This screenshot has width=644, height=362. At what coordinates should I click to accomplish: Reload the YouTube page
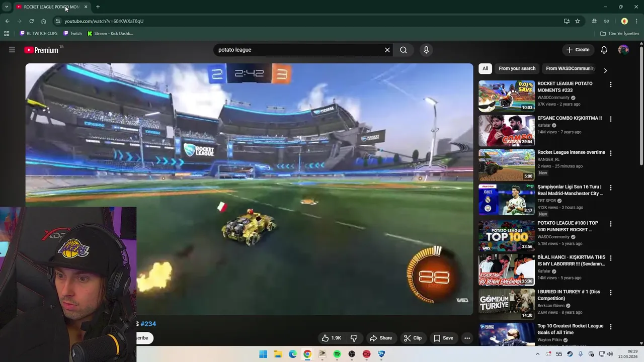coord(31,21)
